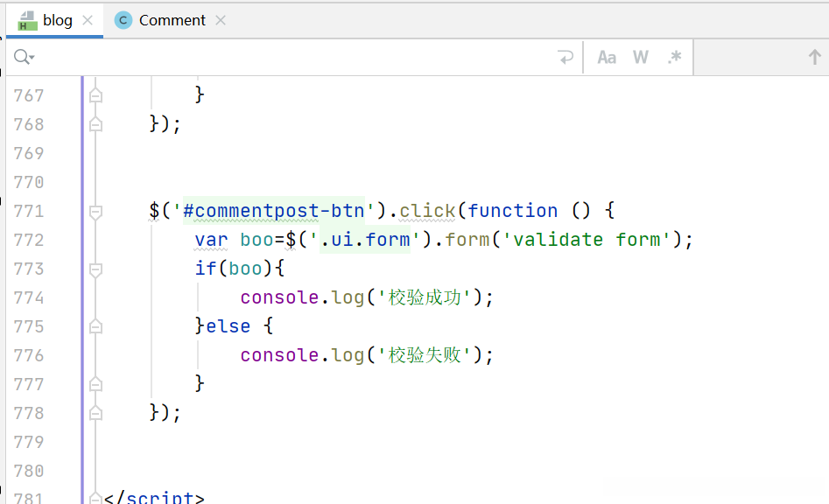The width and height of the screenshot is (829, 504).
Task: Click the boo variable on line 772
Action: tap(257, 240)
